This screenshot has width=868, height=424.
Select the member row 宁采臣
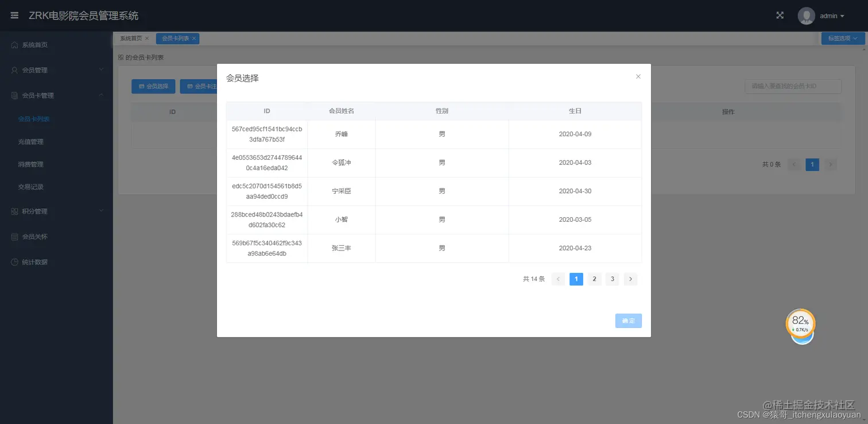coord(434,191)
